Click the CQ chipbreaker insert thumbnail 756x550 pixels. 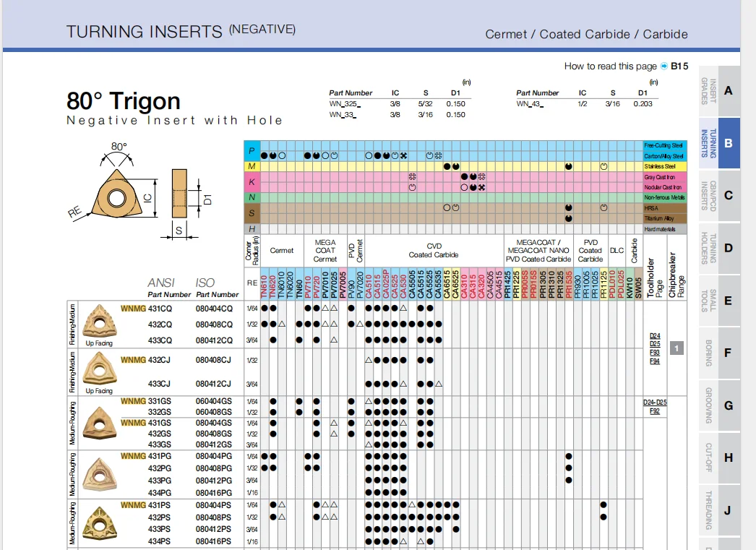[100, 321]
